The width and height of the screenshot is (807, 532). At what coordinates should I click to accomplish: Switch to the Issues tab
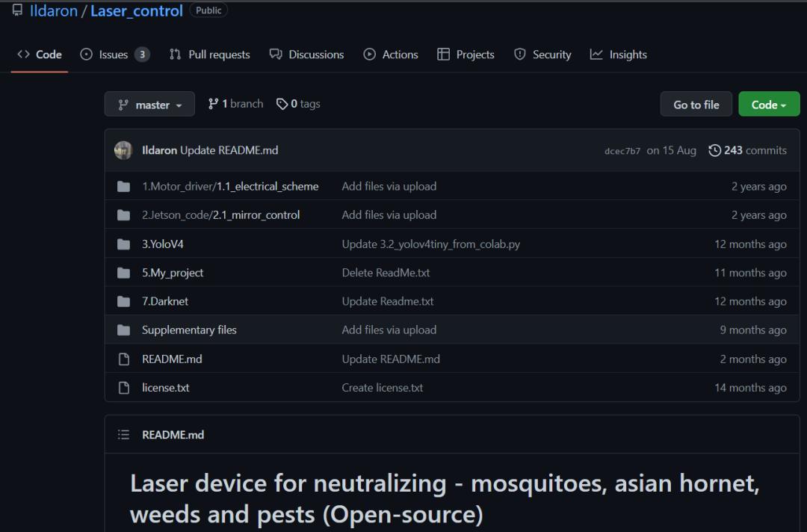[x=114, y=55]
